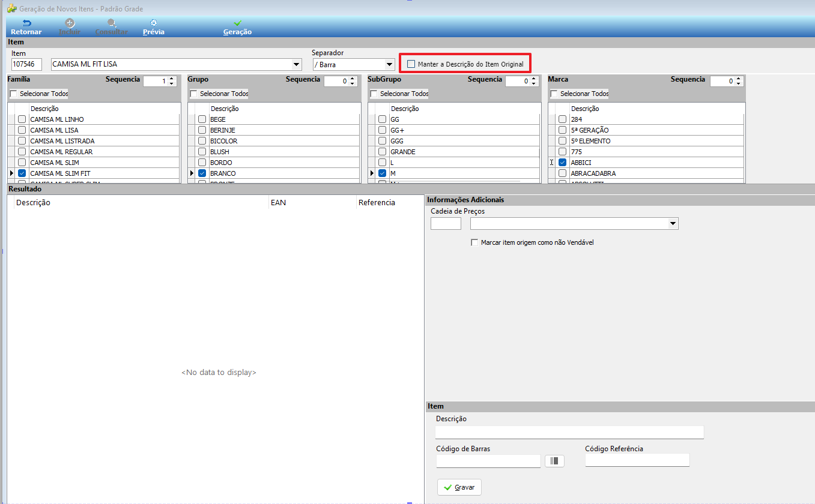The width and height of the screenshot is (815, 504).
Task: Click the Referencia column header
Action: coord(389,203)
